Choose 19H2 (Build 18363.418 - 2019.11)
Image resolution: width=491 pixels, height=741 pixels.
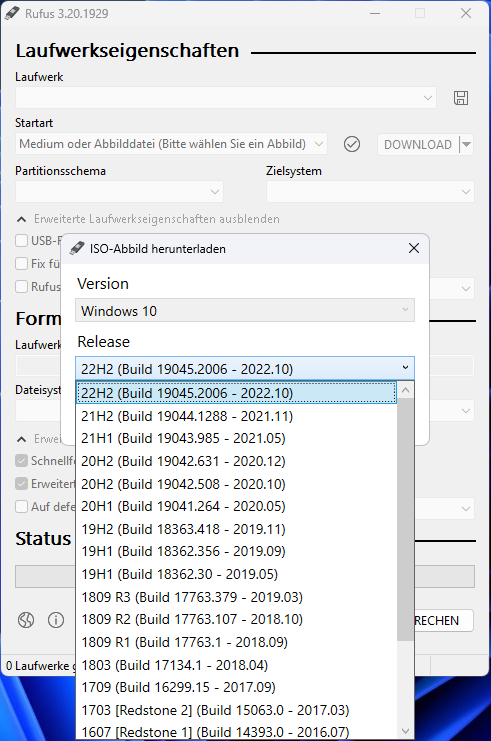coord(236,529)
